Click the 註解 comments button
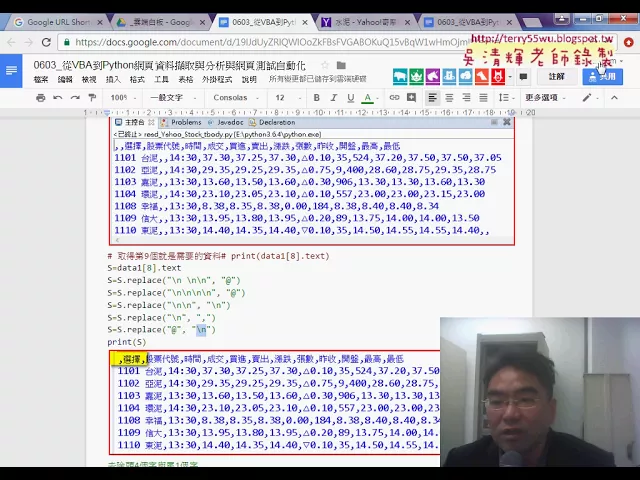This screenshot has height=480, width=640. pos(556,76)
